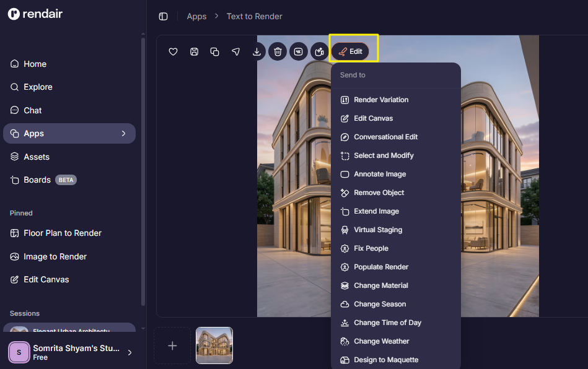Expand the Somrita Shyam's Studio account chevron
The height and width of the screenshot is (369, 588).
tap(129, 352)
